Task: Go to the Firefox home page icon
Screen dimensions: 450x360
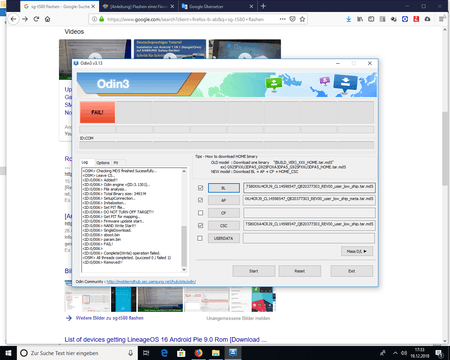Action: (x=48, y=19)
